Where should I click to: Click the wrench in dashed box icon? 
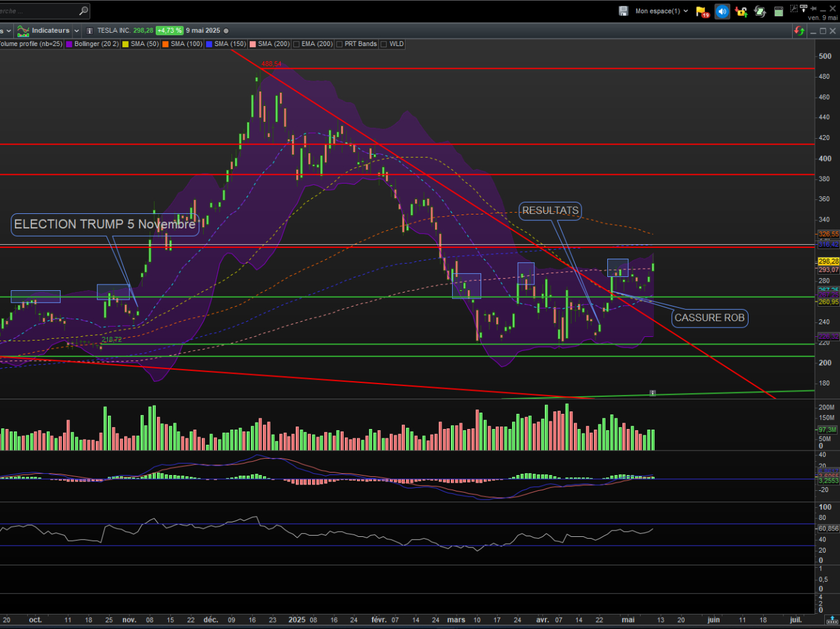click(793, 9)
